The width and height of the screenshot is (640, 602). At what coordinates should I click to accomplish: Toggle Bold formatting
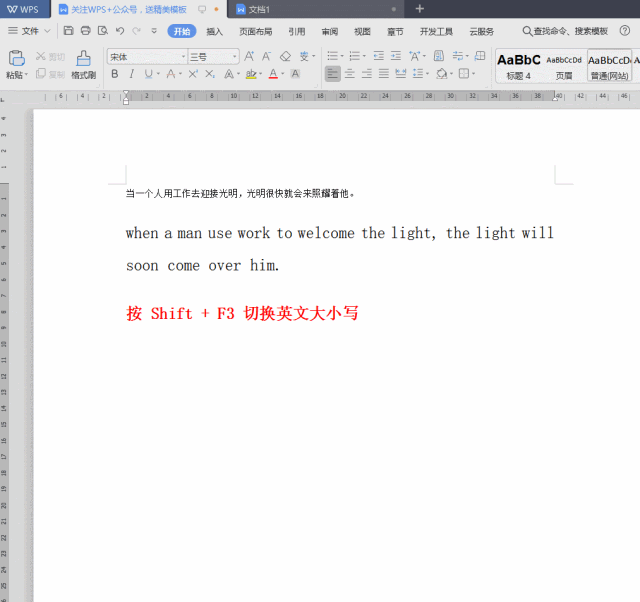115,74
